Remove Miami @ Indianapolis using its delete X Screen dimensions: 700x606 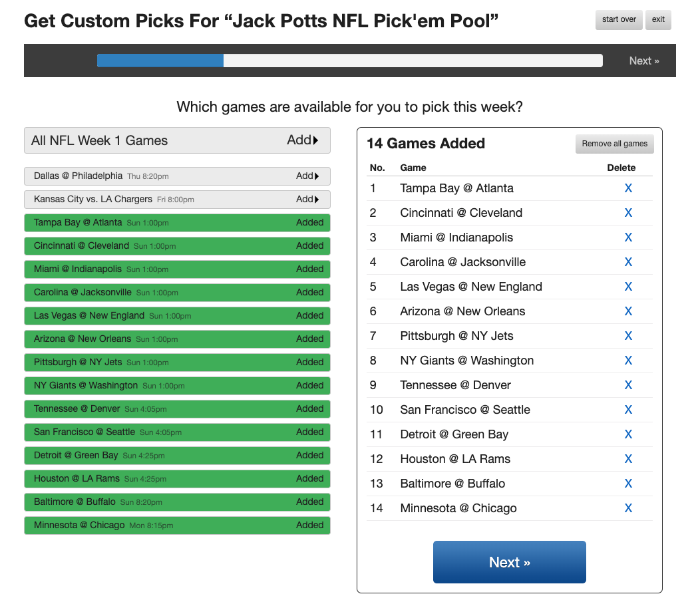(x=628, y=237)
